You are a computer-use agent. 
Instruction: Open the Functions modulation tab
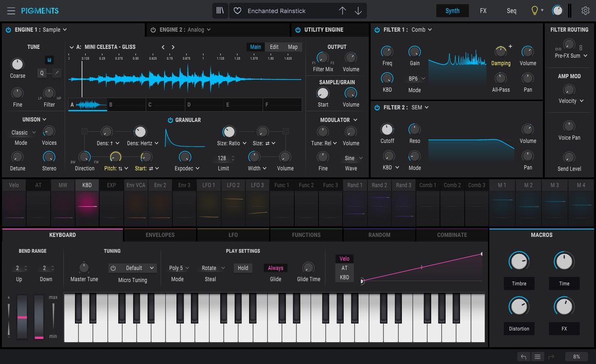coord(306,235)
